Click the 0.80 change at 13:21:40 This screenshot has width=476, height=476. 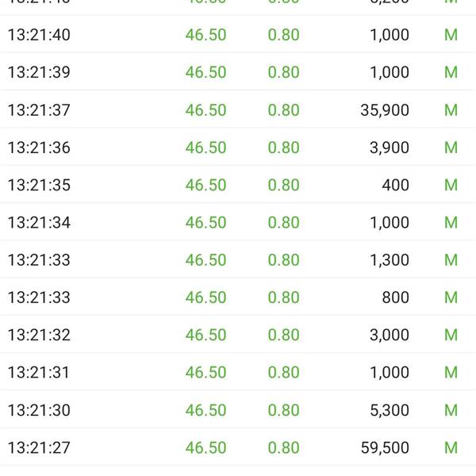[x=283, y=35]
